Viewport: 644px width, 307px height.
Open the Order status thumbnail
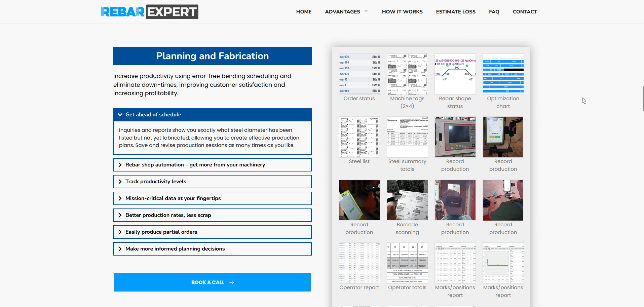tap(359, 74)
